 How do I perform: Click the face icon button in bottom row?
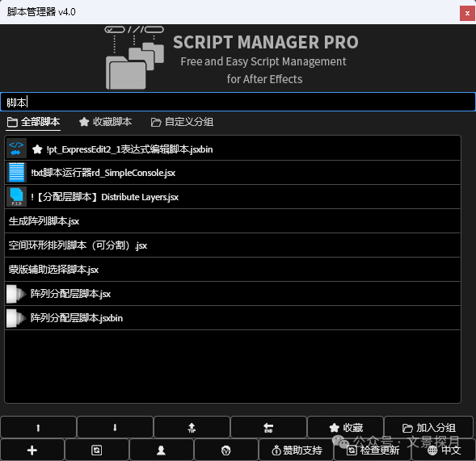[225, 450]
